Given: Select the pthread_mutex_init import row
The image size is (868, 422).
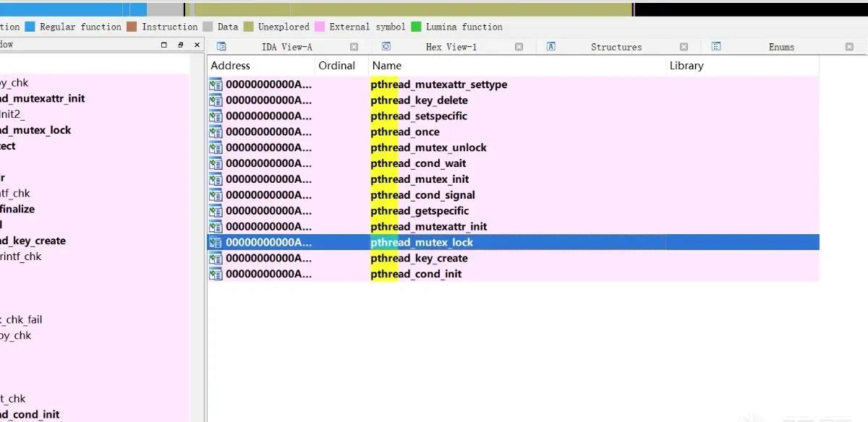Looking at the screenshot, I should [514, 179].
